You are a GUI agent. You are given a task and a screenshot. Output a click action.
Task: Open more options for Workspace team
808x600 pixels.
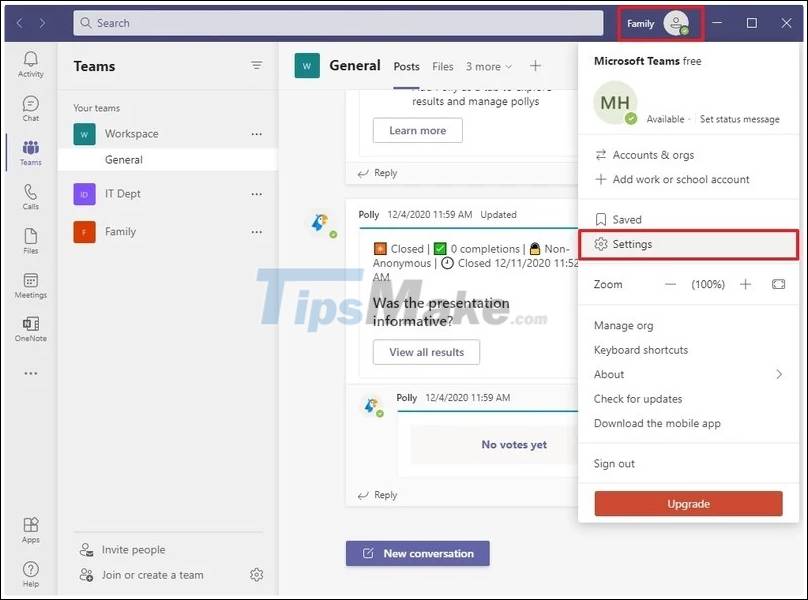pyautogui.click(x=256, y=134)
